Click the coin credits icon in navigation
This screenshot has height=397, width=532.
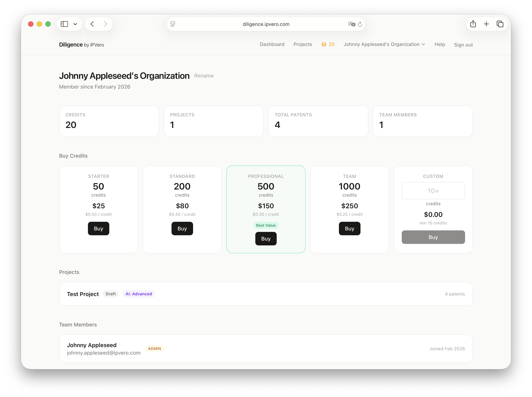pos(324,44)
